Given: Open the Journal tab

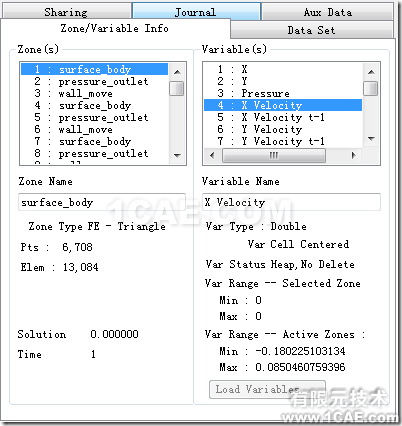Looking at the screenshot, I should (196, 11).
